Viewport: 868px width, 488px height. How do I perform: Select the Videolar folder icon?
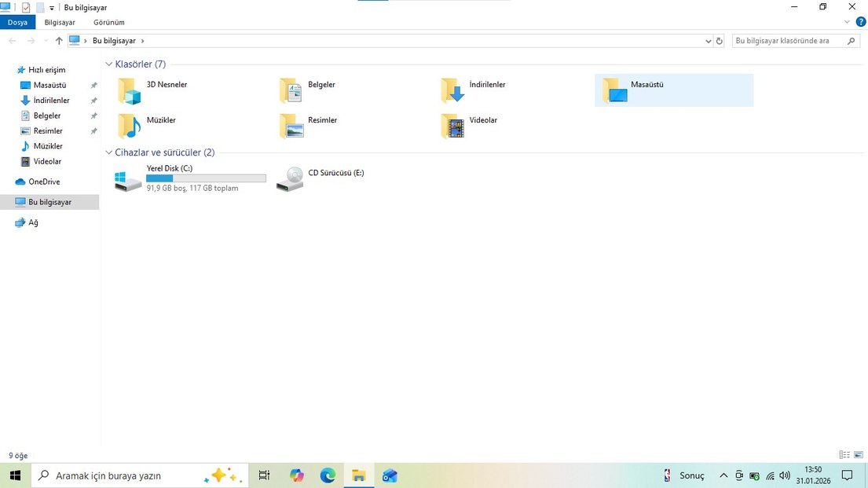(x=452, y=127)
